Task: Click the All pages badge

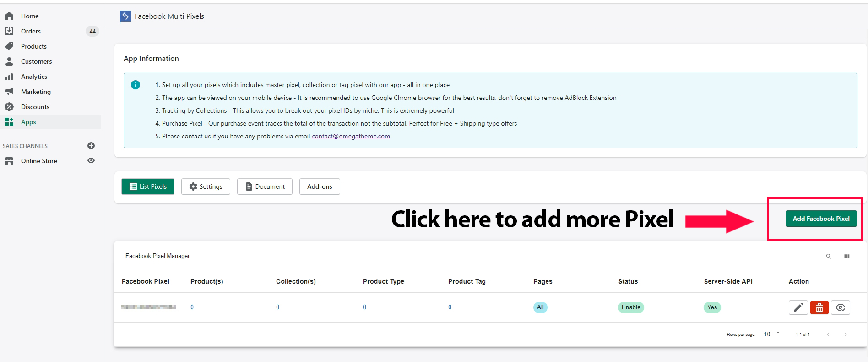Action: [x=540, y=307]
